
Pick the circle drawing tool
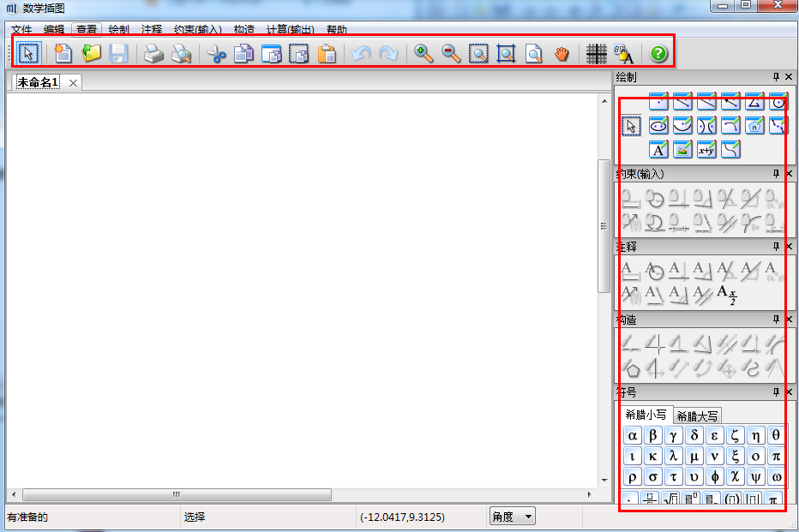(x=778, y=101)
